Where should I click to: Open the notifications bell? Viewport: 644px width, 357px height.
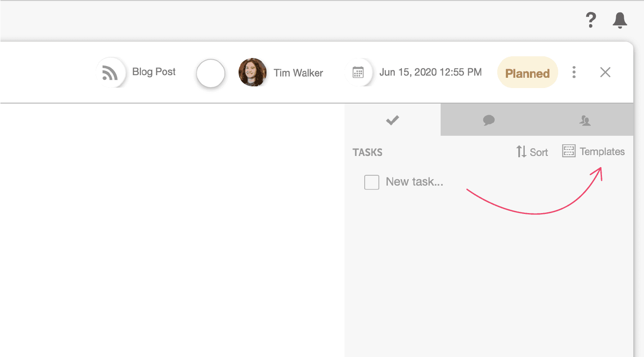pos(620,20)
